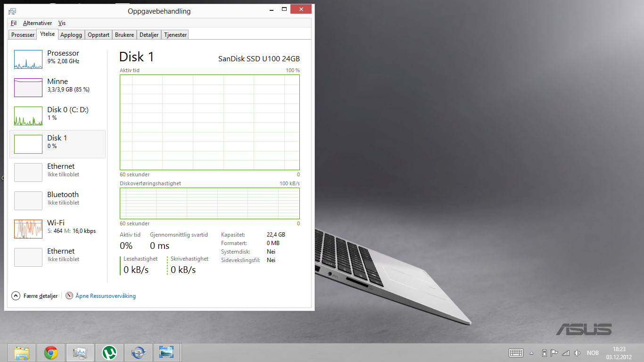Close the Oppgavebehandling window
This screenshot has height=362, width=644.
pyautogui.click(x=301, y=9)
